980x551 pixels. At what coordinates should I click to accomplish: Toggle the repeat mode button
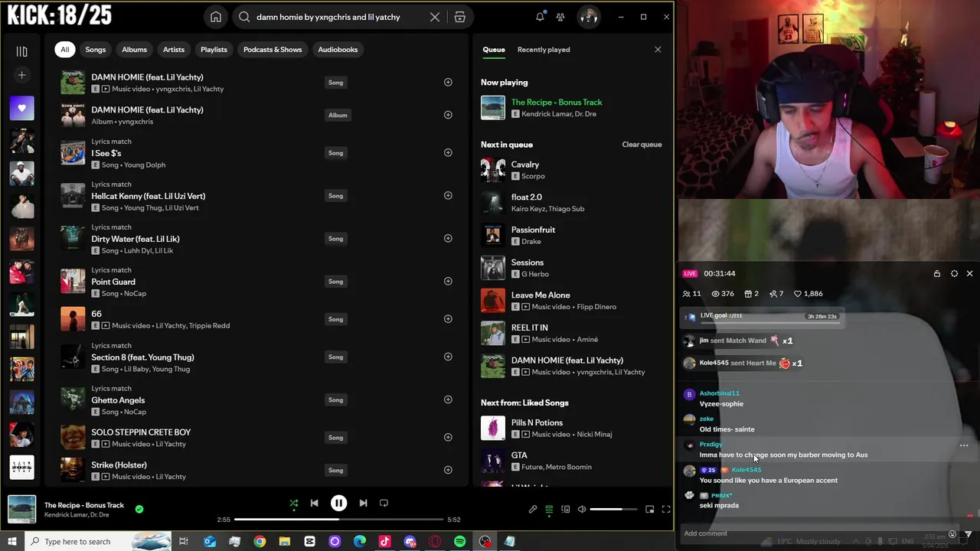coord(384,504)
